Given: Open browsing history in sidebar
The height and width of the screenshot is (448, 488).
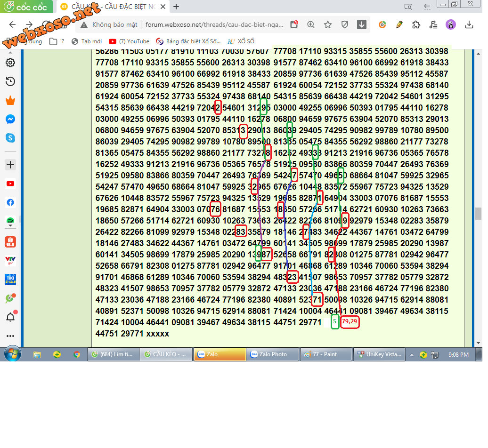Looking at the screenshot, I should point(10,81).
